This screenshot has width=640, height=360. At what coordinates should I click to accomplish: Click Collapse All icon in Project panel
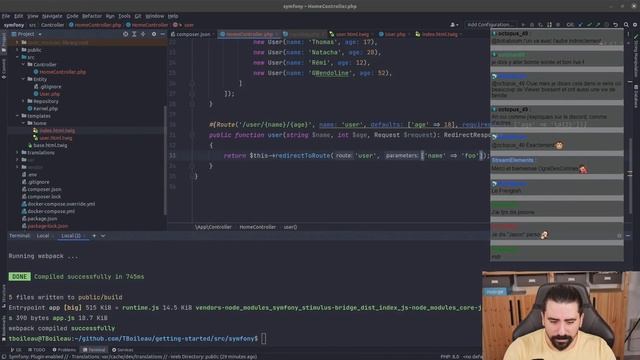[143, 34]
